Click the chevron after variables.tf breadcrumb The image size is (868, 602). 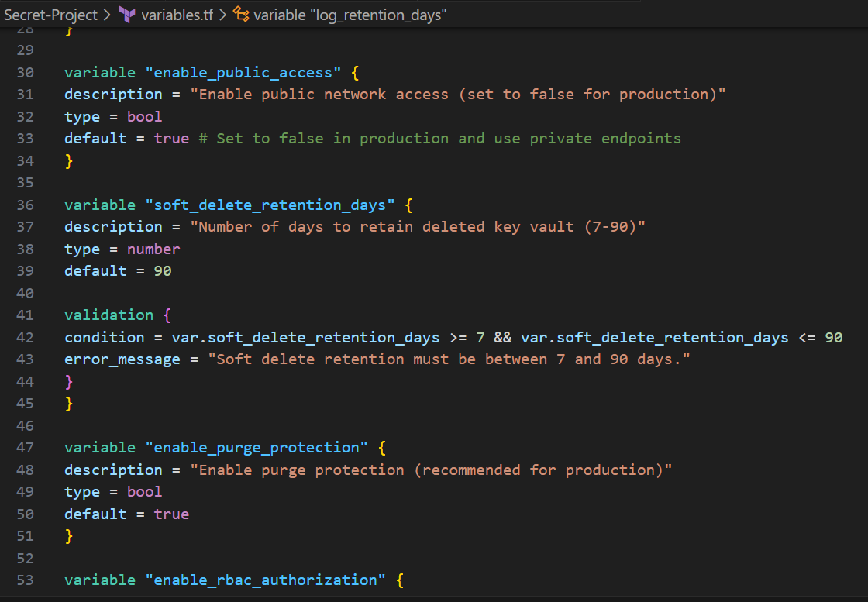click(222, 15)
